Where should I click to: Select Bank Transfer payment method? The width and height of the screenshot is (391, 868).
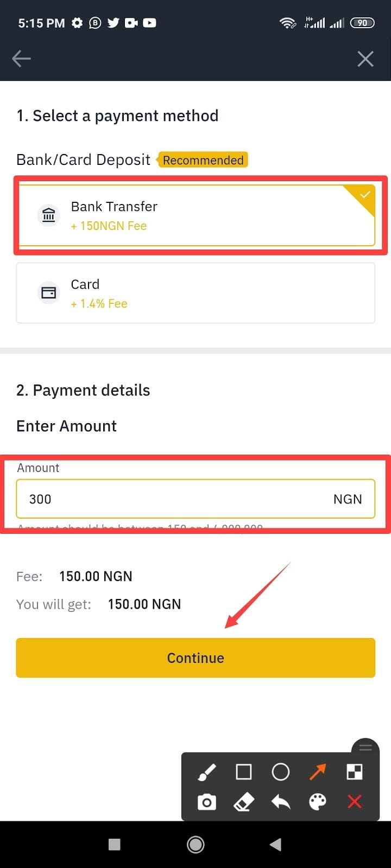pyautogui.click(x=195, y=215)
